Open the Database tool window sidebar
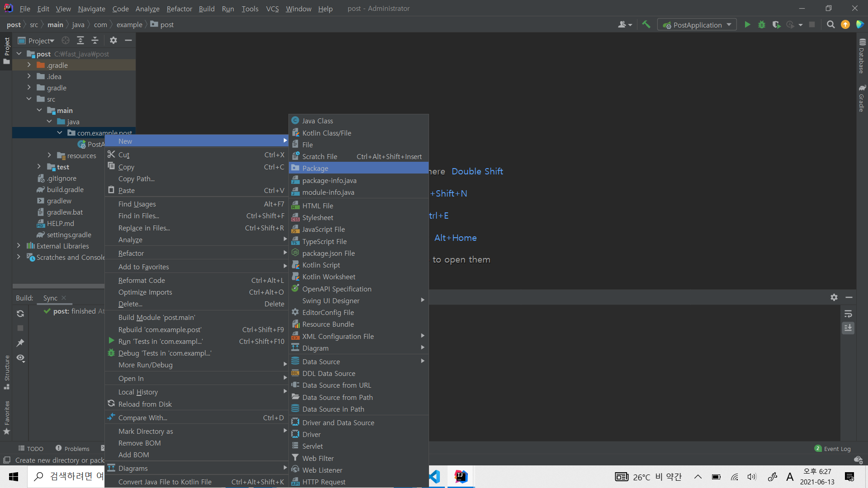The height and width of the screenshot is (488, 868). click(x=862, y=56)
